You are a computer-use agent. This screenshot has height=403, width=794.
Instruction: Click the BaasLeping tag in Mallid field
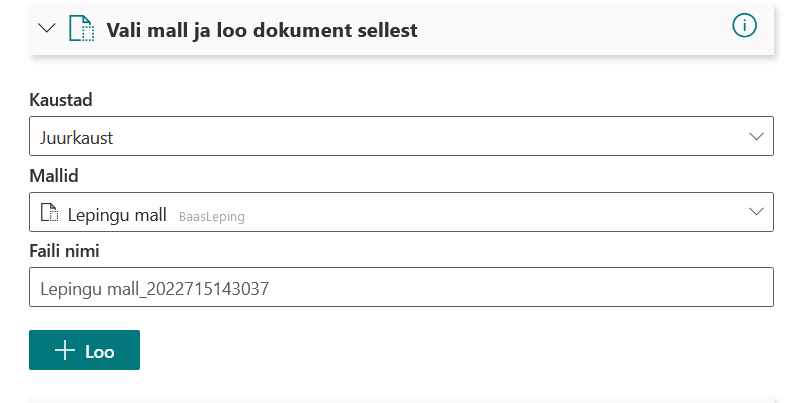[x=212, y=214]
